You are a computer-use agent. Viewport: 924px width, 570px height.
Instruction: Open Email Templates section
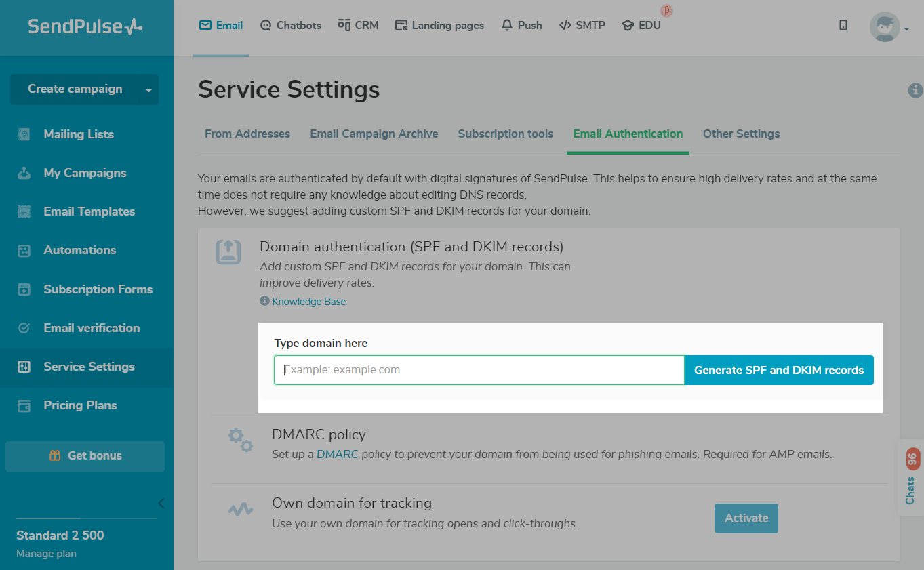89,211
